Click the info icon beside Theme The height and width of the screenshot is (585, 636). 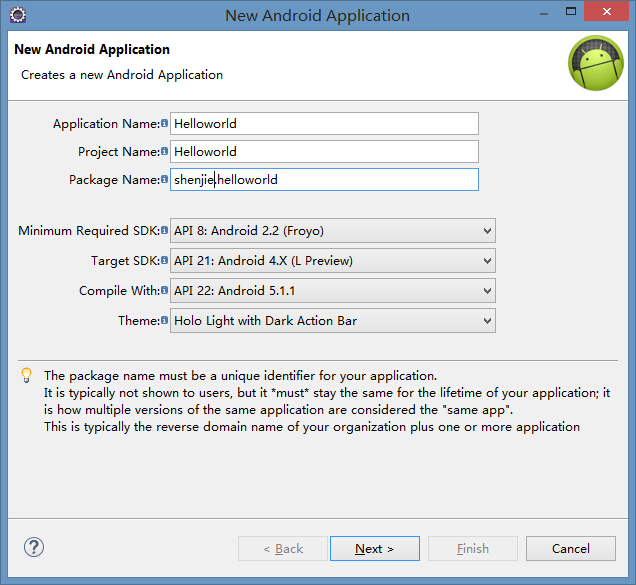click(164, 320)
